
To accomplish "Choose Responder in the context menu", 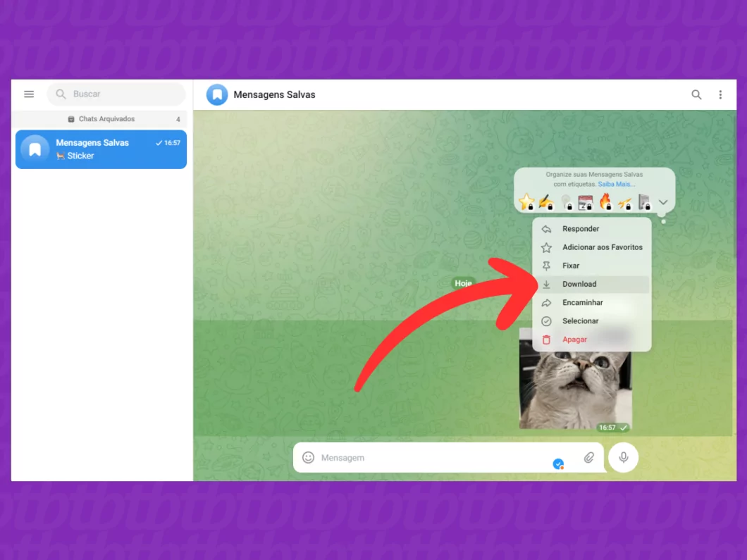I will tap(592, 228).
